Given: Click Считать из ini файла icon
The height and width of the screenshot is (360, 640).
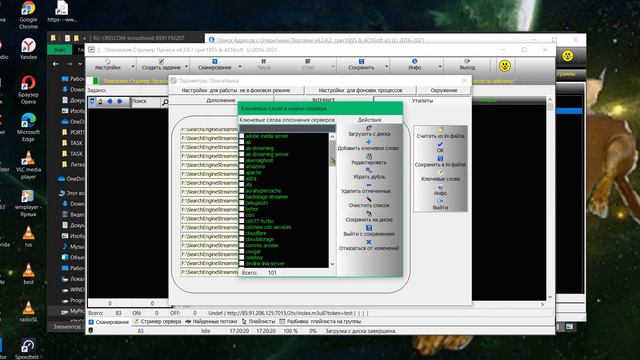Looking at the screenshot, I should click(x=440, y=130).
